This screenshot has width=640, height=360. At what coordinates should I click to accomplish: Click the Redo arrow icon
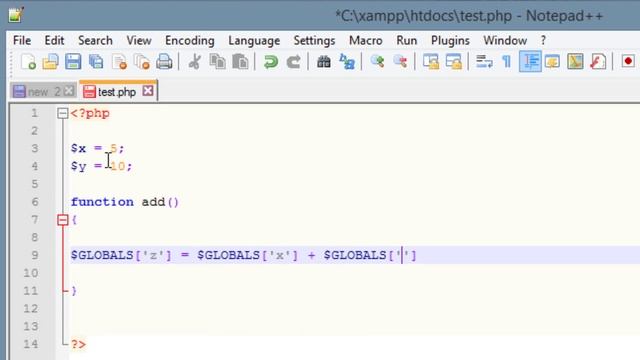pos(293,62)
